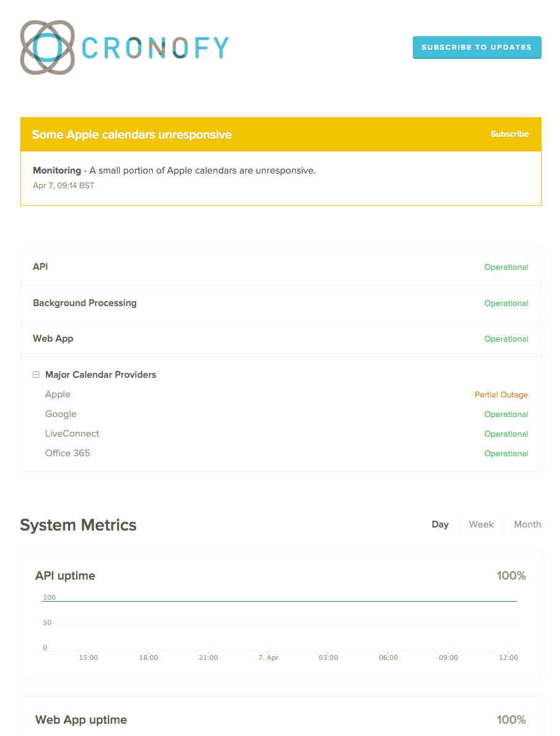This screenshot has height=736, width=560.
Task: Select the Apple provider entry
Action: point(58,394)
